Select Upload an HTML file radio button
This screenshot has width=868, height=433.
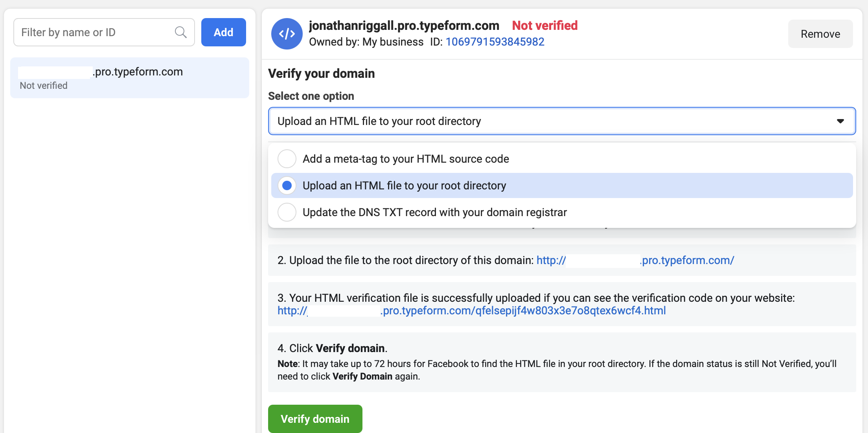click(x=287, y=185)
